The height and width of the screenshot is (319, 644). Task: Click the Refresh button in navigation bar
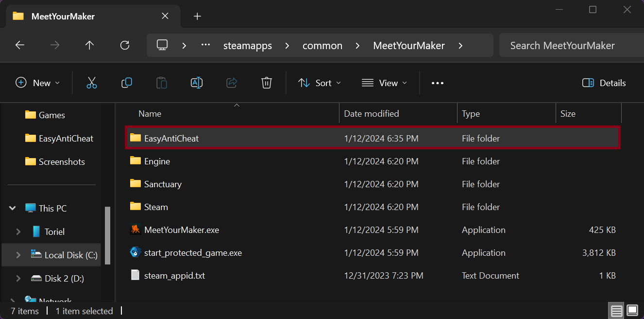pos(125,45)
